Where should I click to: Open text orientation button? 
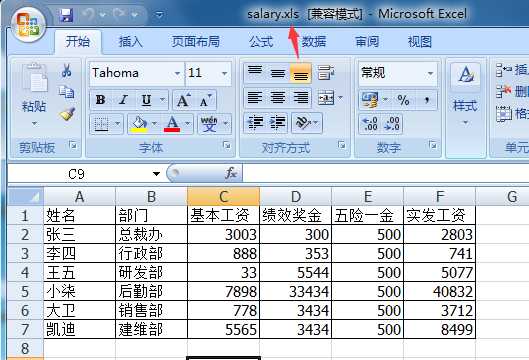tap(303, 123)
